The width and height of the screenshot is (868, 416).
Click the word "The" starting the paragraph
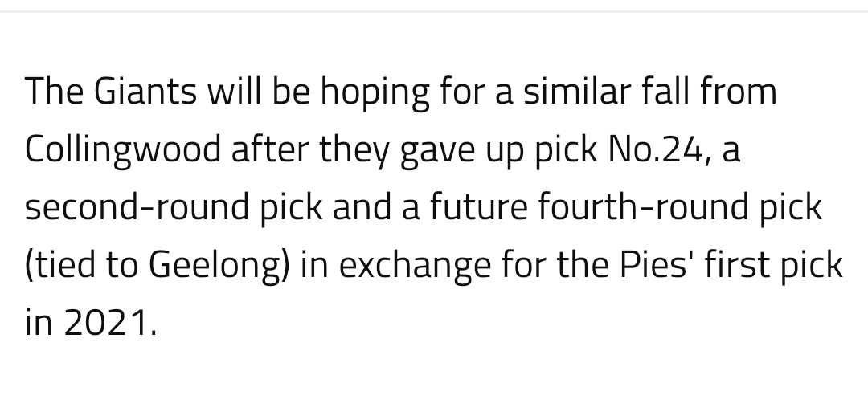click(x=54, y=92)
